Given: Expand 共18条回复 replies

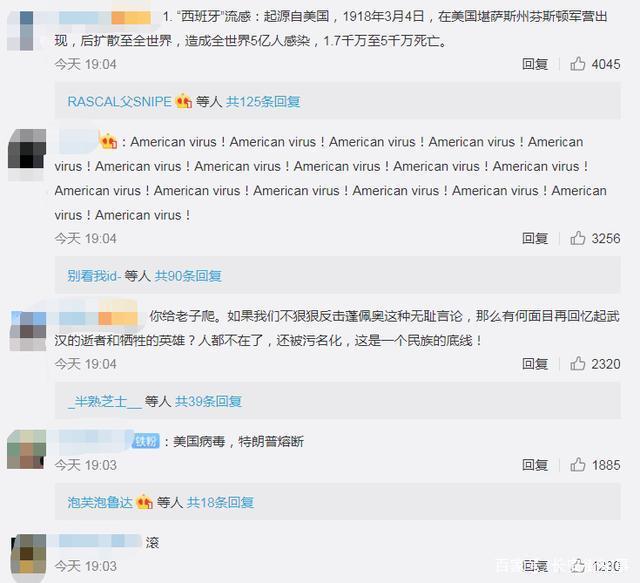Looking at the screenshot, I should (220, 503).
